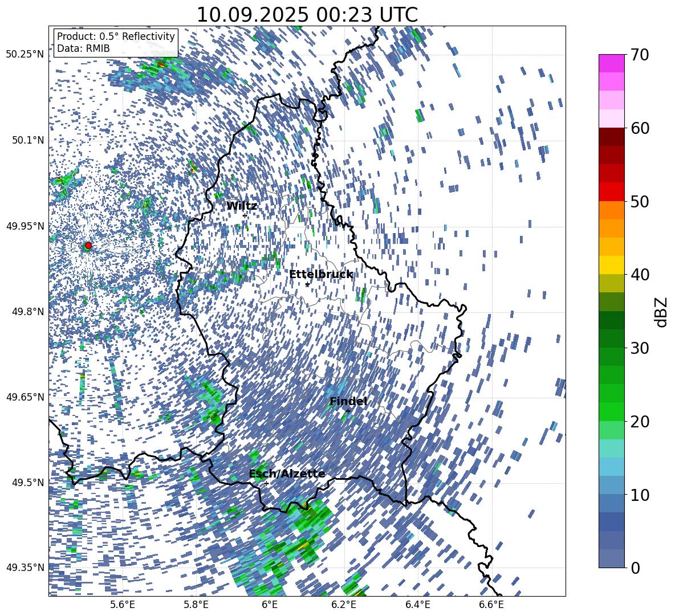
Task: Click 'Product: 0.5° Reflectivity' text
Action: point(116,36)
